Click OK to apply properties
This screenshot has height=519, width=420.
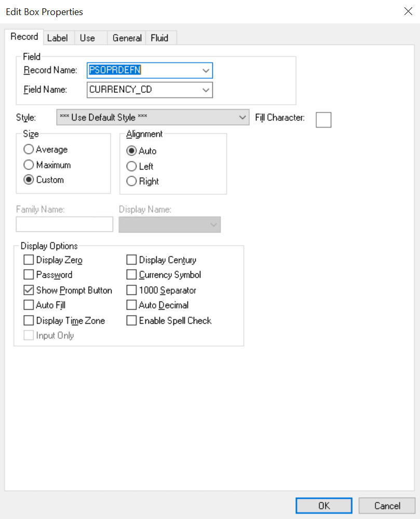[323, 506]
